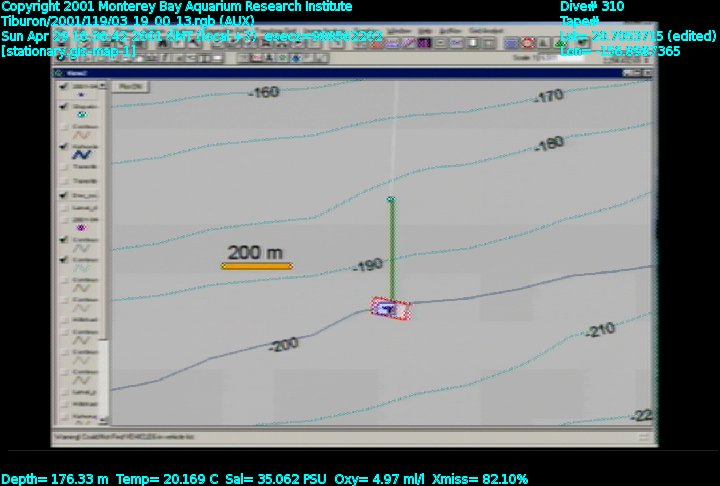Click the red-outlined vehicle marker on the map
This screenshot has height=486, width=720.
coord(391,310)
